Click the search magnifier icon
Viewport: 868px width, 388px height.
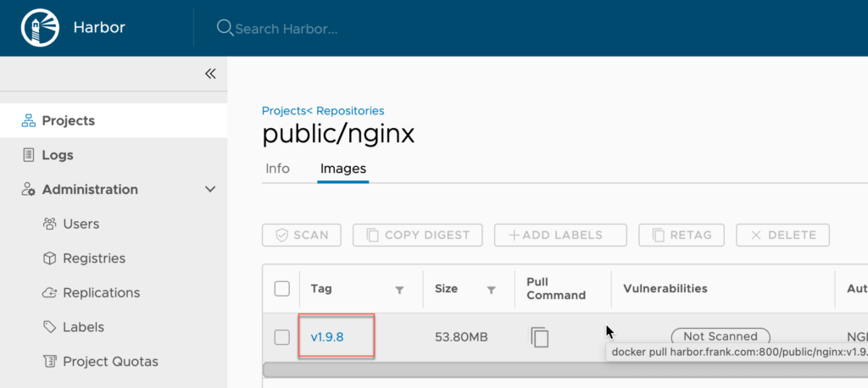[224, 27]
